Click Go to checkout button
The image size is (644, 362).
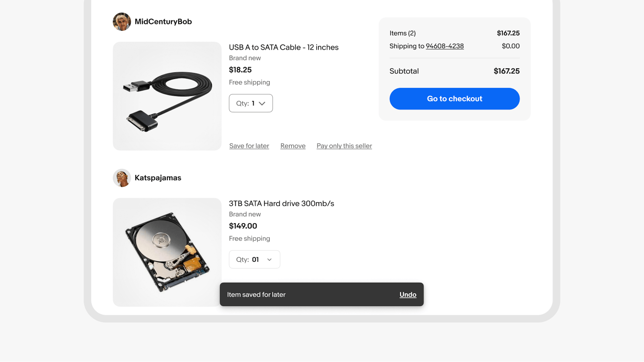pyautogui.click(x=455, y=99)
